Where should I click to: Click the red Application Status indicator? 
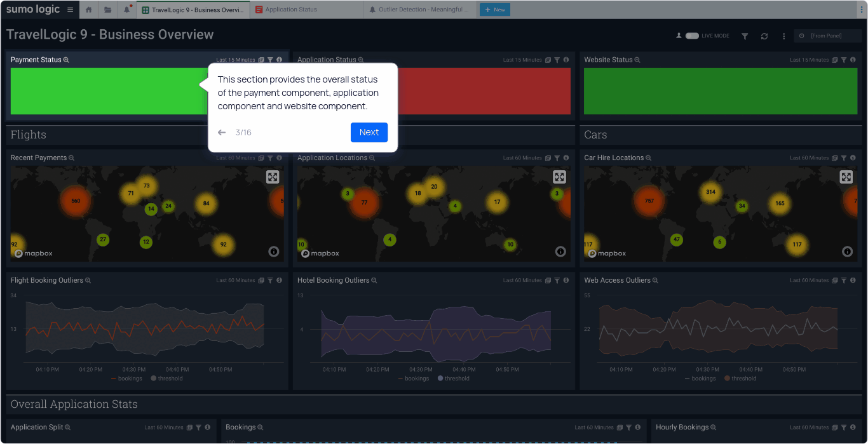484,91
